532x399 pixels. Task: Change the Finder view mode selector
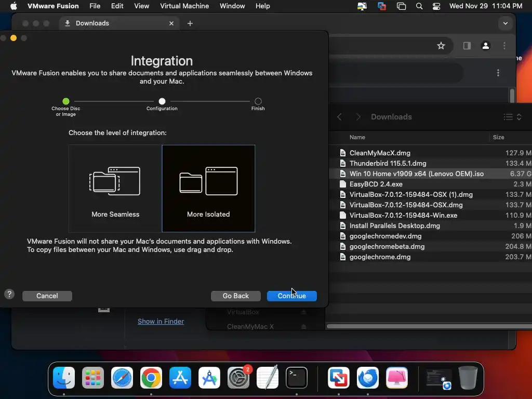click(512, 117)
